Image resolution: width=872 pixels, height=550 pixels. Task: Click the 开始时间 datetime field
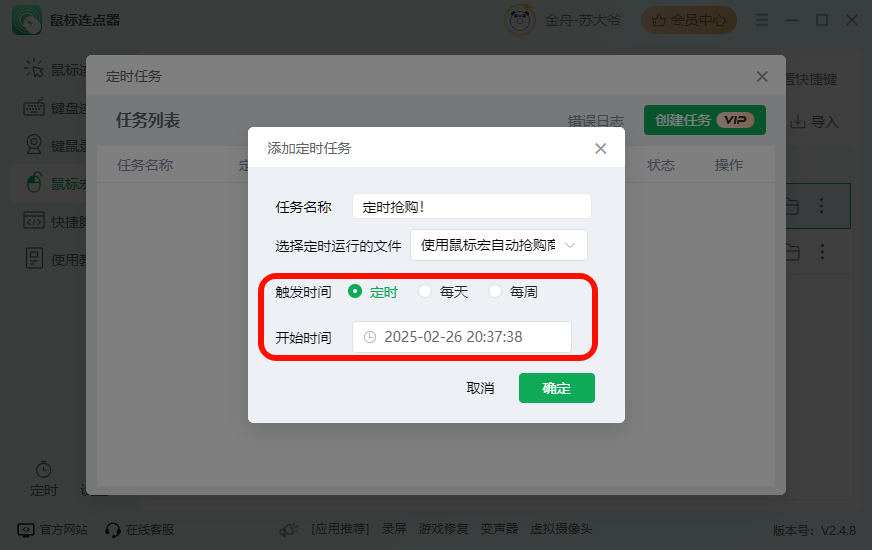462,337
